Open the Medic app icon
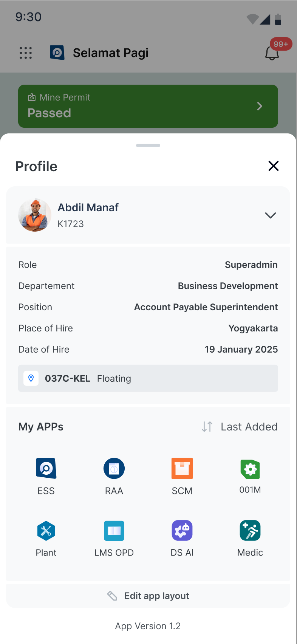The image size is (297, 644). pyautogui.click(x=250, y=531)
